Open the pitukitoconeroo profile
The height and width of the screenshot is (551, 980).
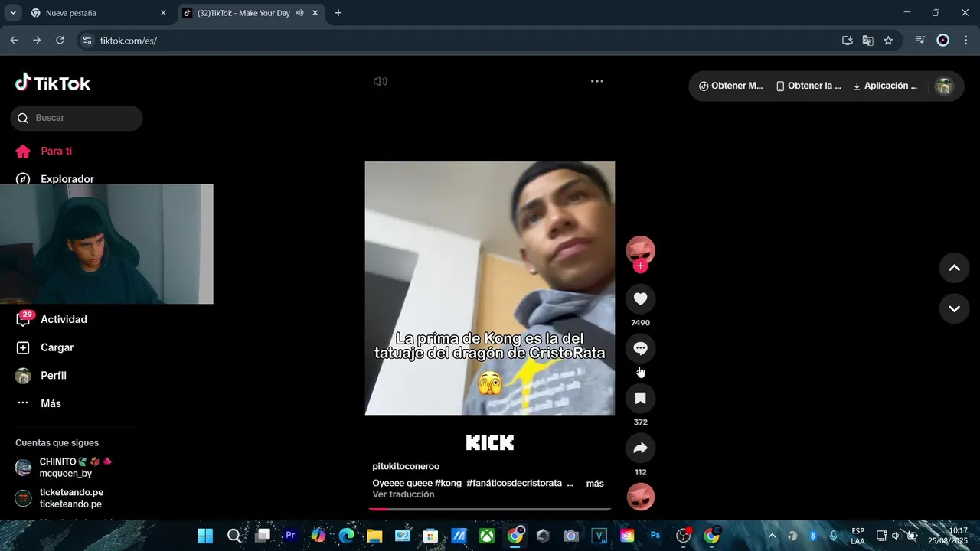point(406,467)
